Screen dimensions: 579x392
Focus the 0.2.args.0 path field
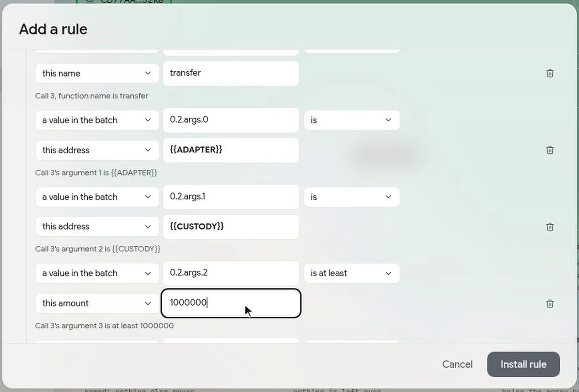pyautogui.click(x=231, y=120)
